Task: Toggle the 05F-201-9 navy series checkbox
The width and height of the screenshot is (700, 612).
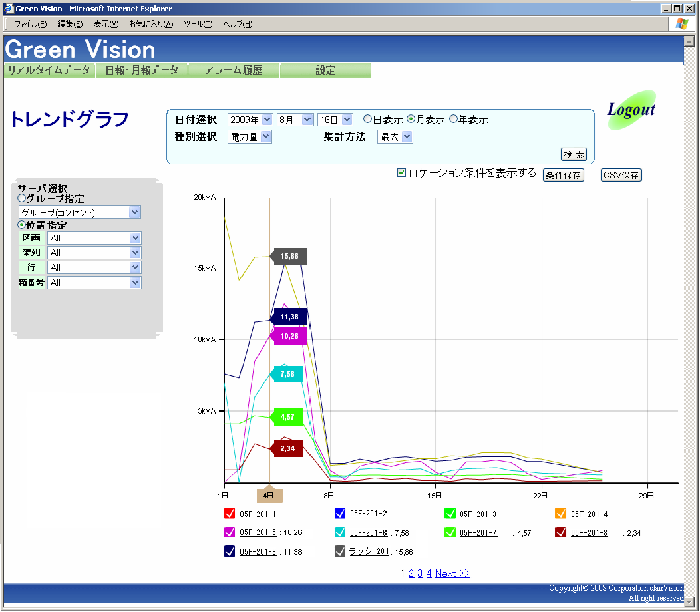Action: [x=230, y=551]
